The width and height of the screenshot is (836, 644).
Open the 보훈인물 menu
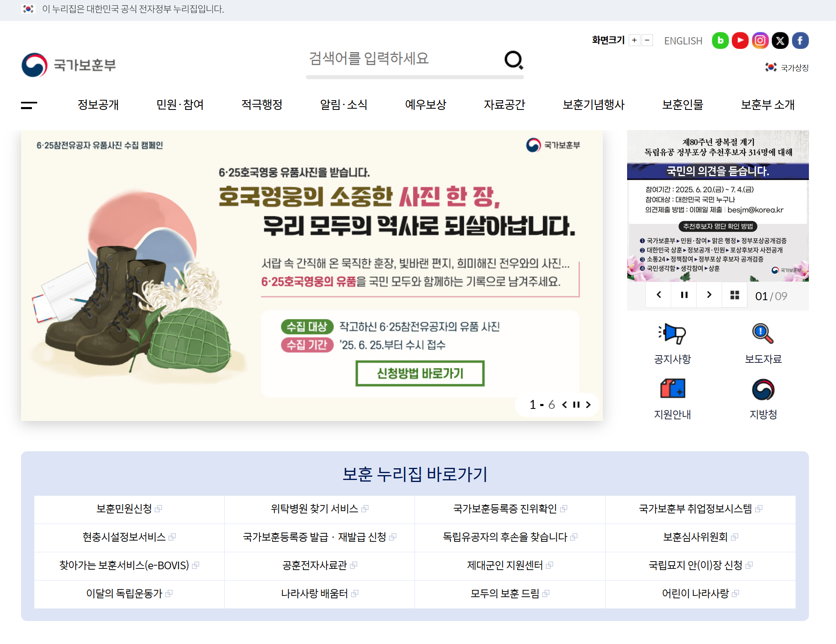tap(682, 105)
